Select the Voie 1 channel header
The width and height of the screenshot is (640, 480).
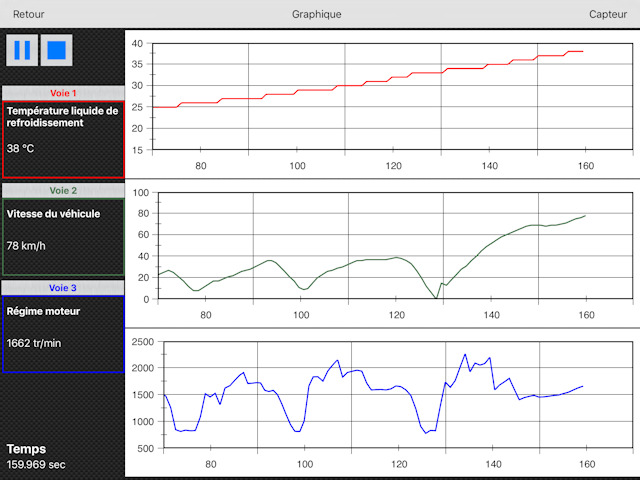(63, 93)
